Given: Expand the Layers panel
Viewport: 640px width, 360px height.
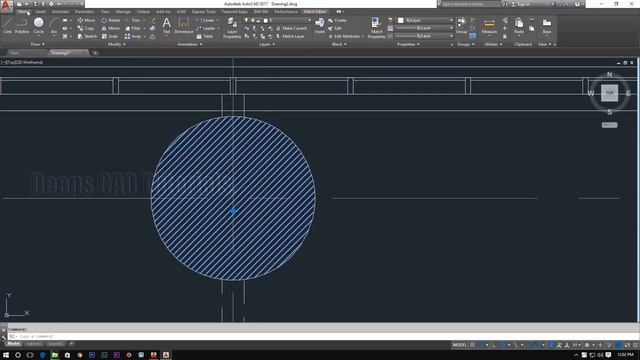Looking at the screenshot, I should click(267, 44).
